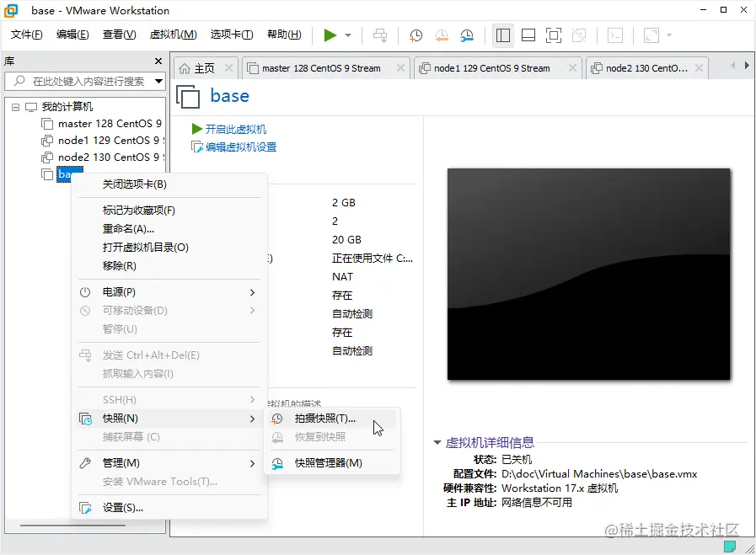756x555 pixels.
Task: Open the 编辑(E) menu
Action: pos(72,35)
